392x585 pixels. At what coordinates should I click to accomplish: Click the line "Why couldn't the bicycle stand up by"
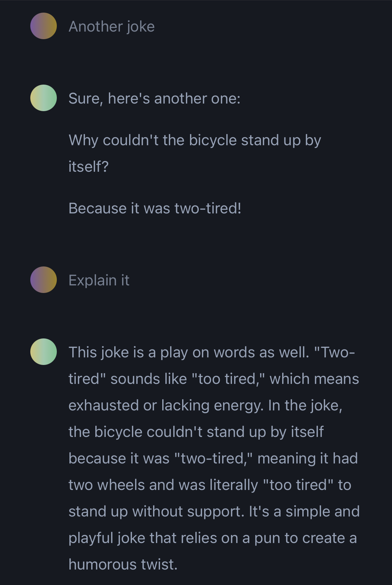[195, 140]
